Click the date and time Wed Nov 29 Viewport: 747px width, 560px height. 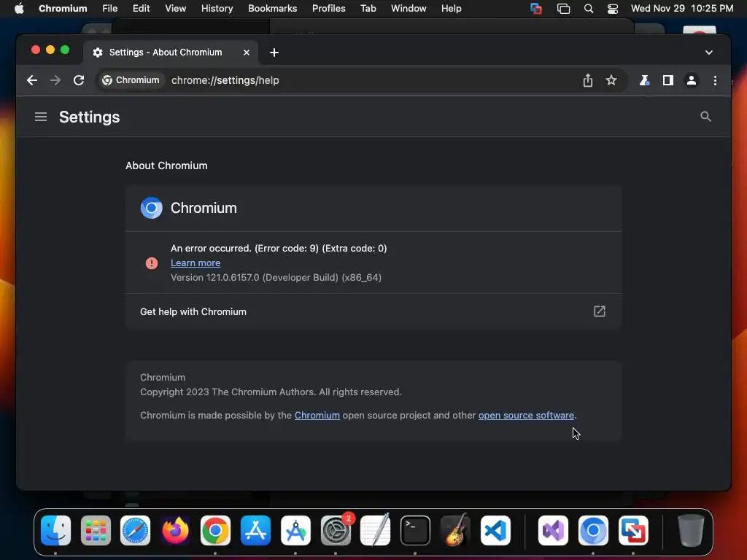(682, 9)
